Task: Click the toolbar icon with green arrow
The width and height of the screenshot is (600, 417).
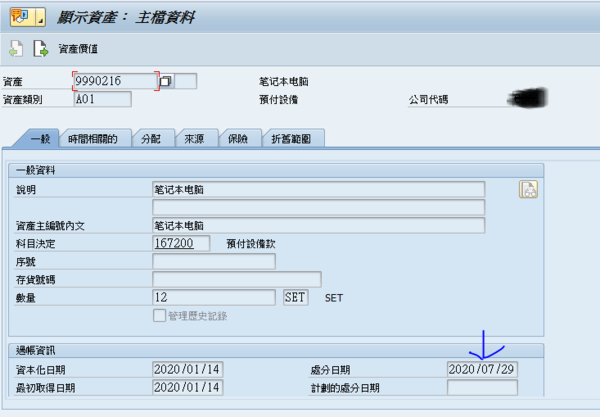Action: pyautogui.click(x=41, y=48)
